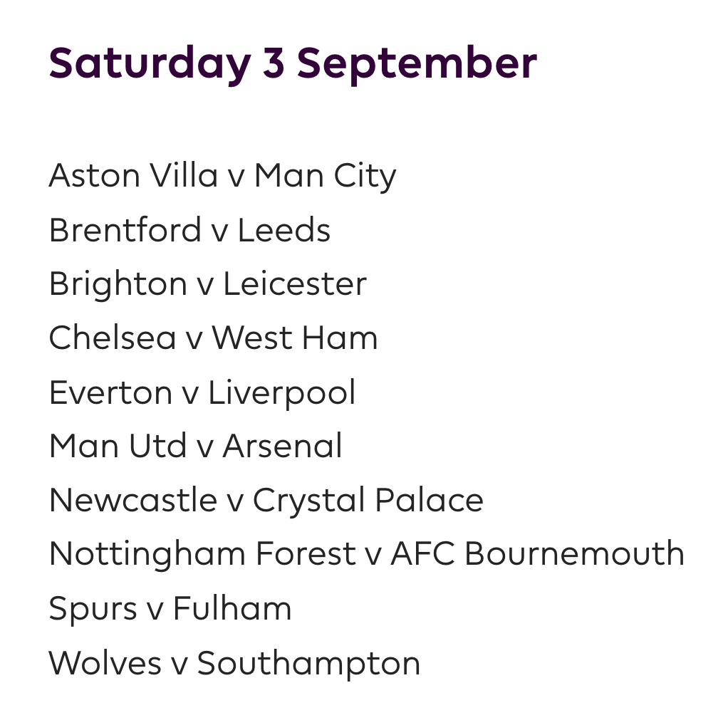Select the AFC Bournemouth team name
The width and height of the screenshot is (728, 725).
[x=537, y=554]
